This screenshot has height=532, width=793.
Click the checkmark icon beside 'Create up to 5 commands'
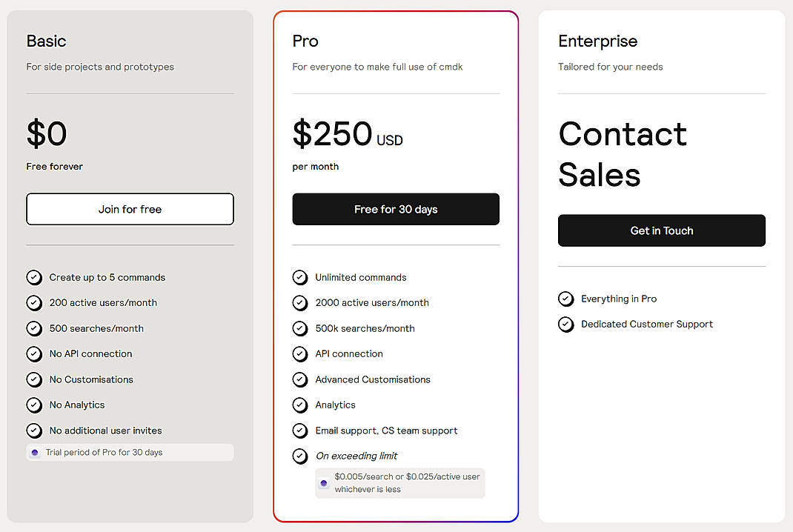point(34,277)
